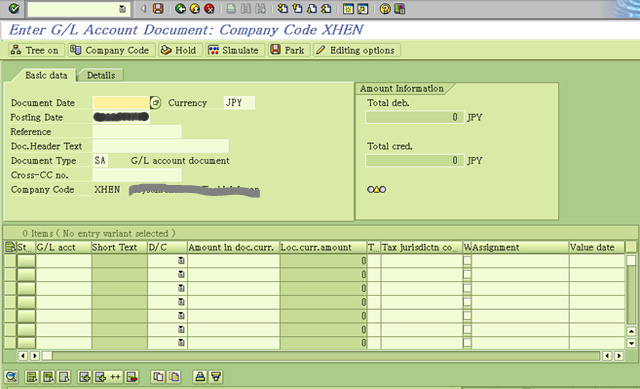Screen dimensions: 640x389
Task: Click the table settings icon left of St. column
Action: point(10,247)
